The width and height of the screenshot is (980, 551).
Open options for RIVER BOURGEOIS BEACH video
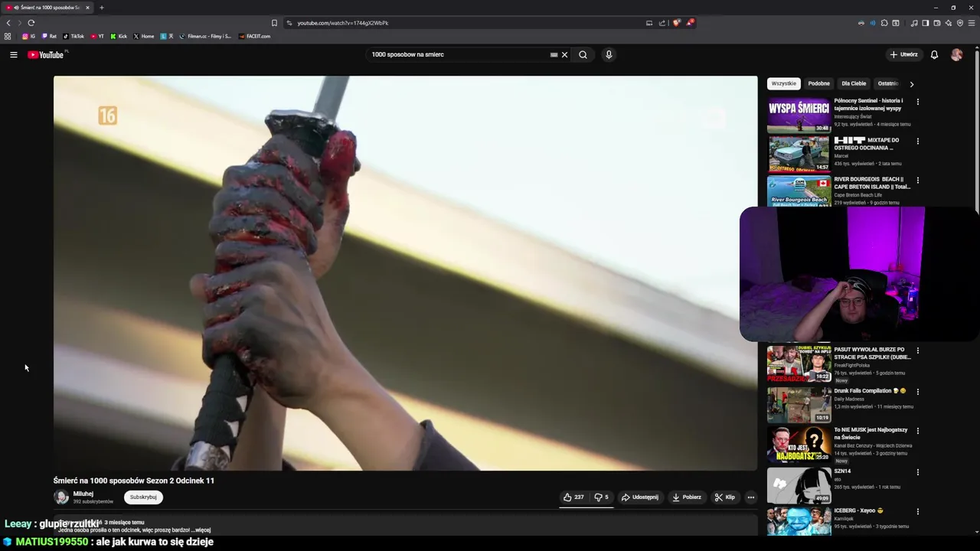point(917,180)
